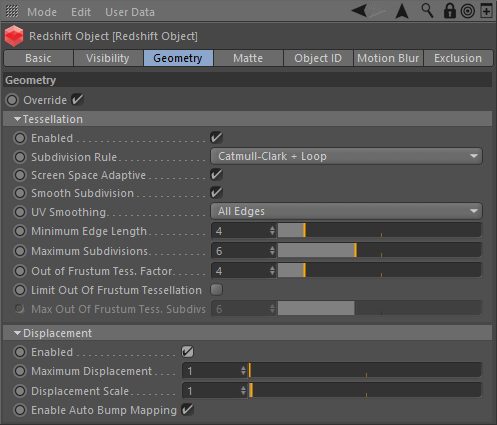Click keyframe dot beside Out of Frustum Tess. Factor
Viewport: 497px width, 425px height.
20,271
